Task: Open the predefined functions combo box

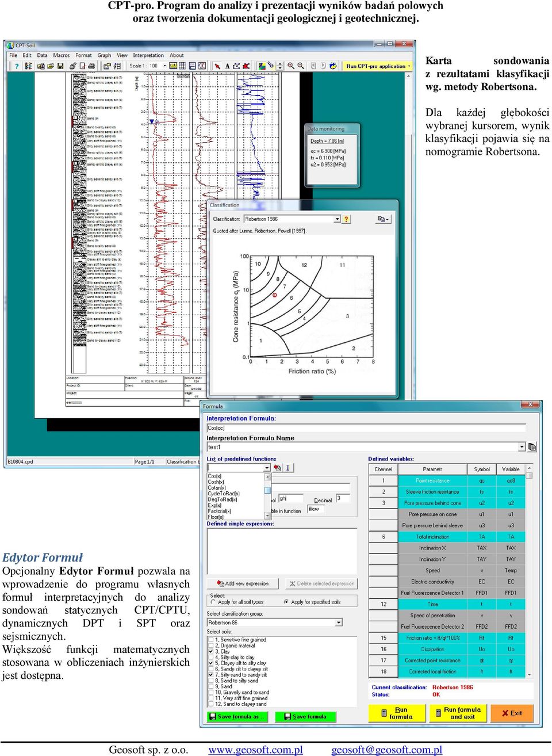Action: 267,468
